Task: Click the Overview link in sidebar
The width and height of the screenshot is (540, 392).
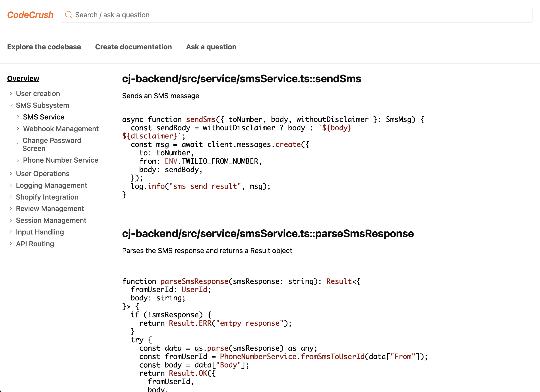Action: [23, 79]
